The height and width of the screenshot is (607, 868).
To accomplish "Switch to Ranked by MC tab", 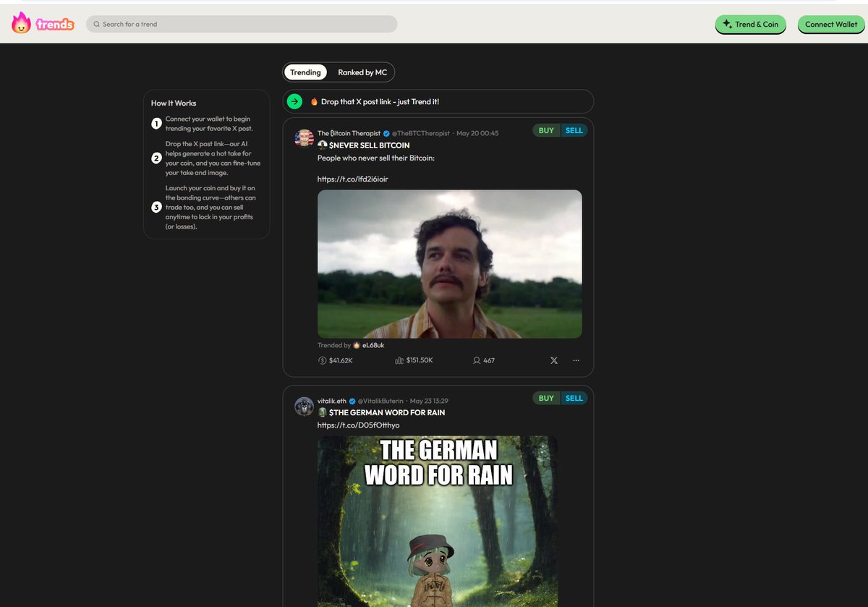I will pyautogui.click(x=362, y=72).
